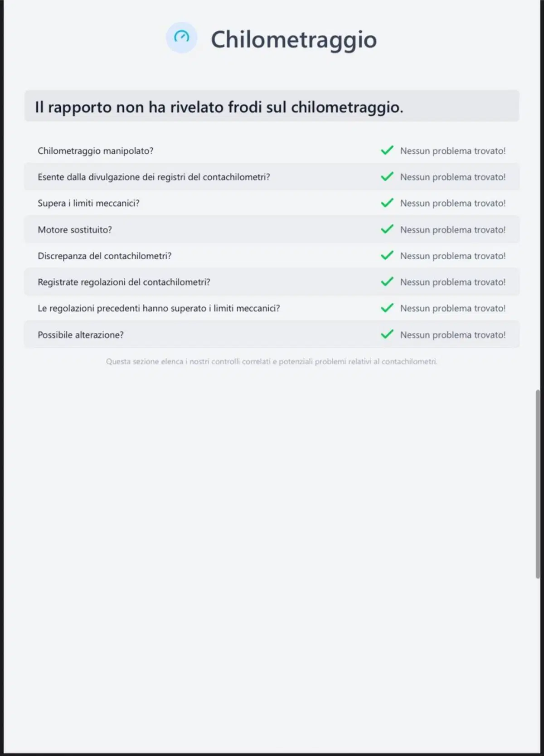Click the checkmark for Le regolazioni precedenti row
The width and height of the screenshot is (544, 756).
(x=387, y=308)
